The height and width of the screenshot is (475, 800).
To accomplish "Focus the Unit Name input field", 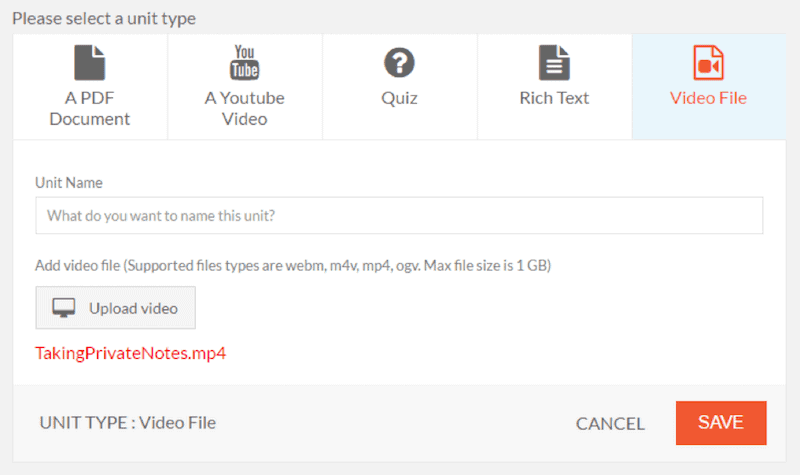I will tap(399, 215).
